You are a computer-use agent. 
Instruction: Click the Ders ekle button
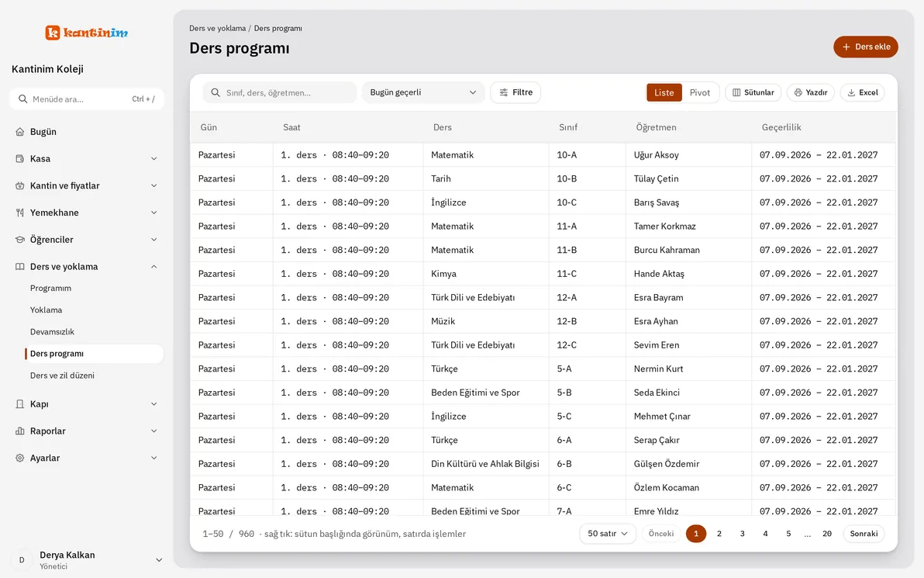(x=866, y=47)
